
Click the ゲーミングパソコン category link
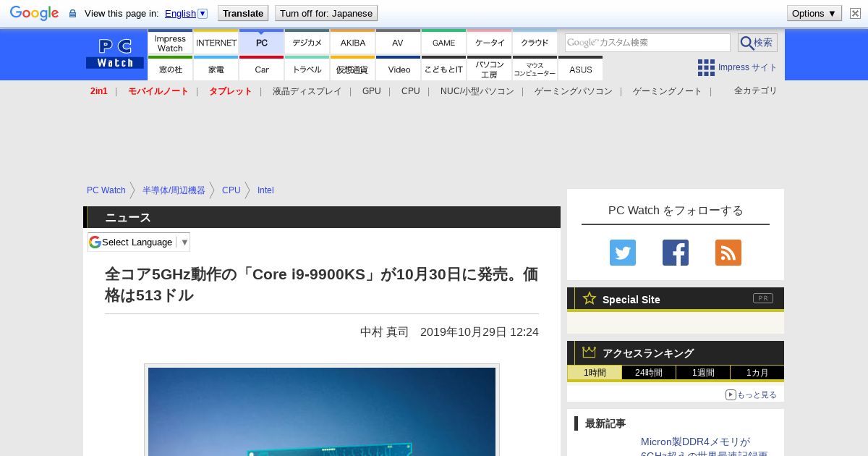pyautogui.click(x=574, y=91)
